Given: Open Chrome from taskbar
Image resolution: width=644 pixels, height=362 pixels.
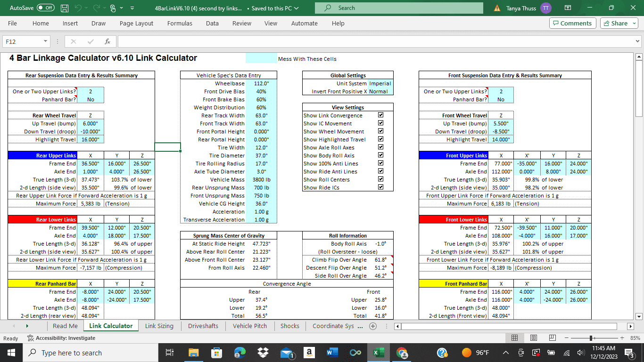Looking at the screenshot, I should point(402,353).
